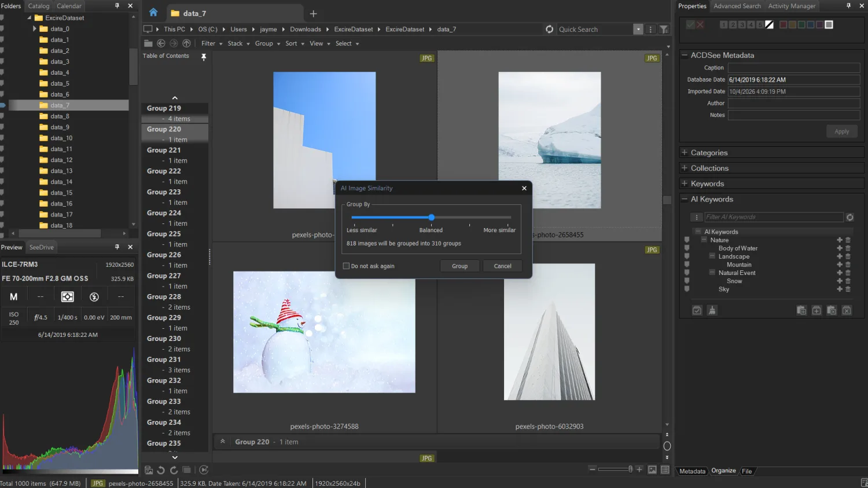The image size is (868, 488).
Task: Toggle the tagged checkmark in Properties panel
Action: coord(690,24)
